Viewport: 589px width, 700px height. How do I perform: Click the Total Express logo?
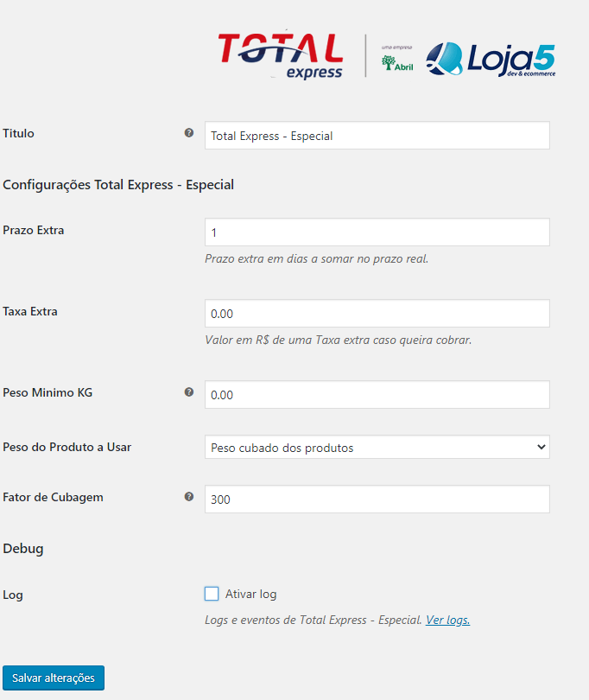pyautogui.click(x=281, y=56)
